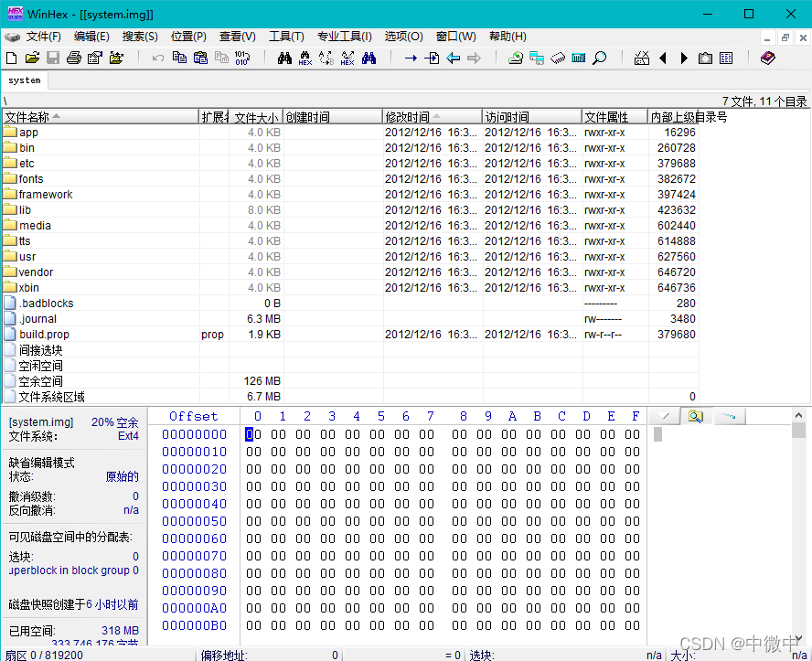Select the system tab
Viewport: 812px width, 661px height.
coord(25,80)
